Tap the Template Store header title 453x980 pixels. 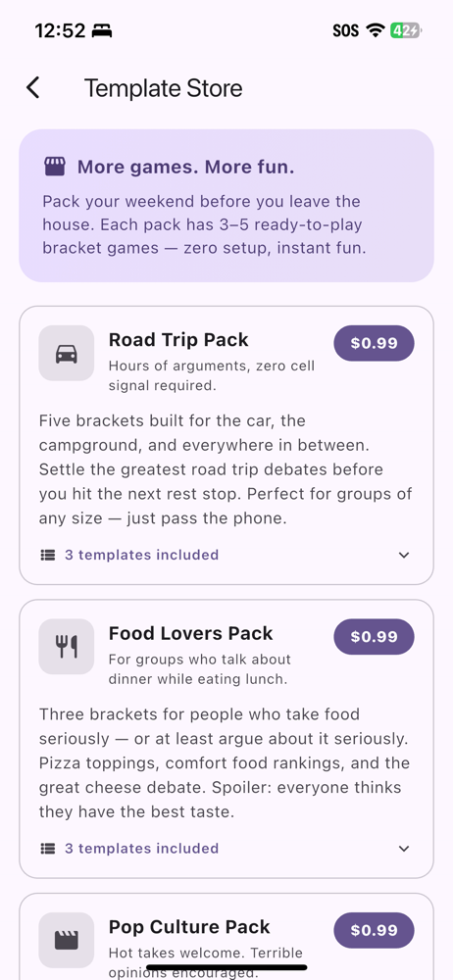(164, 88)
